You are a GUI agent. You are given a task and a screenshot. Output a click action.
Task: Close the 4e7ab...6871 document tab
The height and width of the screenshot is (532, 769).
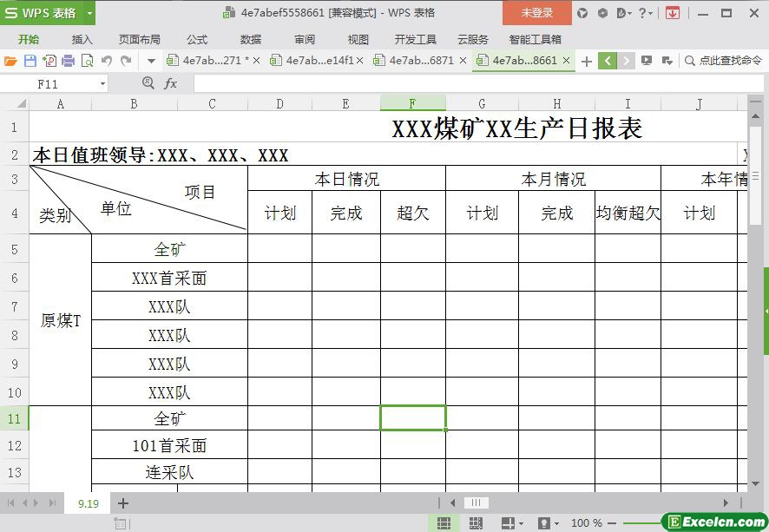[463, 60]
